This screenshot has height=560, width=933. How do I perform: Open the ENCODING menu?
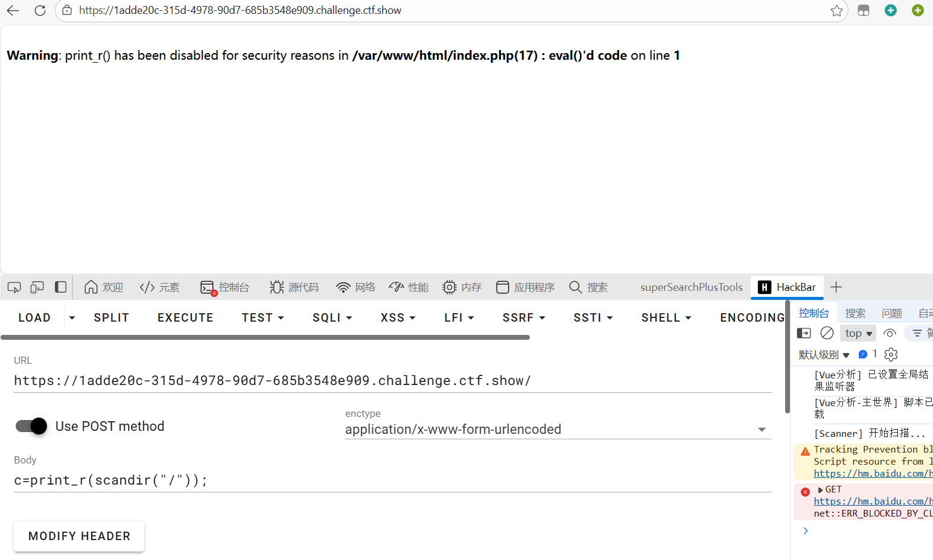[x=752, y=317]
